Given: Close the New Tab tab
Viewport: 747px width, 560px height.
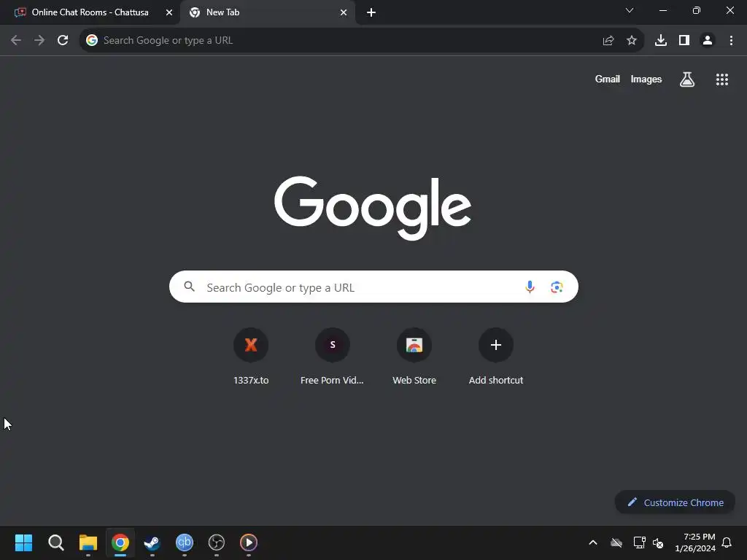Looking at the screenshot, I should 344,12.
